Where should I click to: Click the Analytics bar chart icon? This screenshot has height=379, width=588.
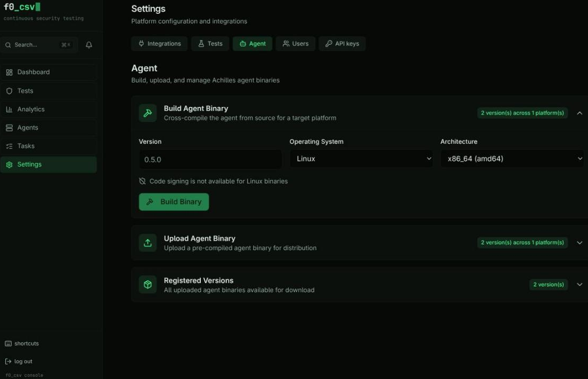[10, 110]
